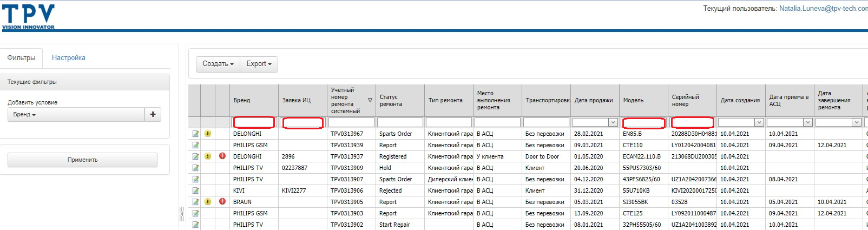Viewport: 868px width, 230px height.
Task: Click sort arrow in Учетный номер ремонта header
Action: [370, 100]
